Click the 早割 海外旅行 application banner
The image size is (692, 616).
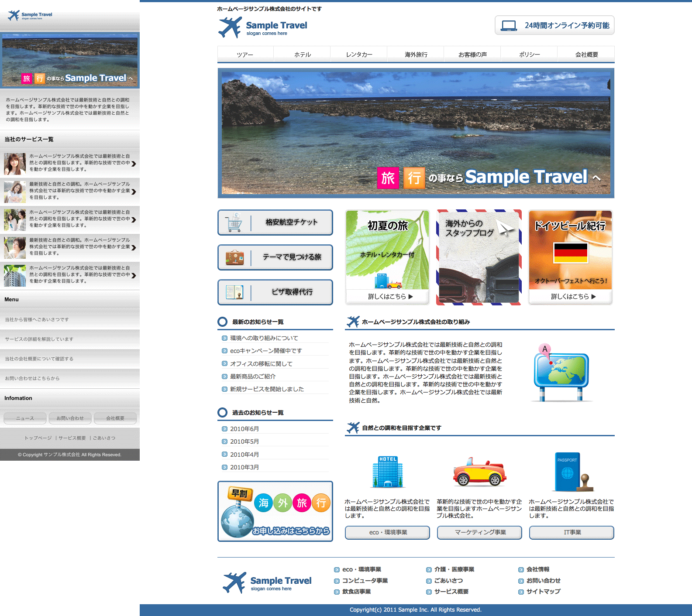(275, 511)
